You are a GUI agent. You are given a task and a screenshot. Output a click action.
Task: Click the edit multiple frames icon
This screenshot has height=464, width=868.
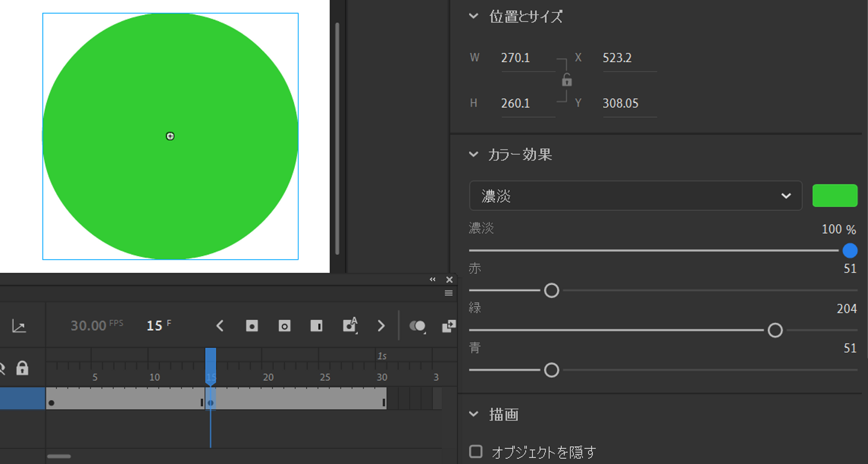[448, 326]
